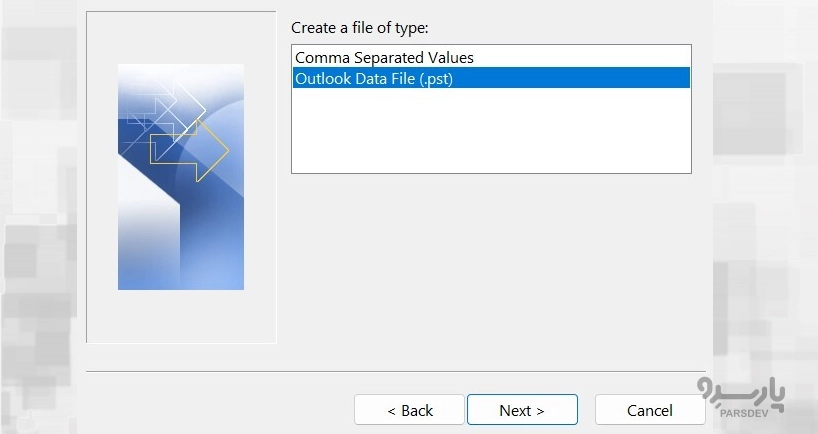
Task: Cancel the export wizard
Action: pos(650,410)
